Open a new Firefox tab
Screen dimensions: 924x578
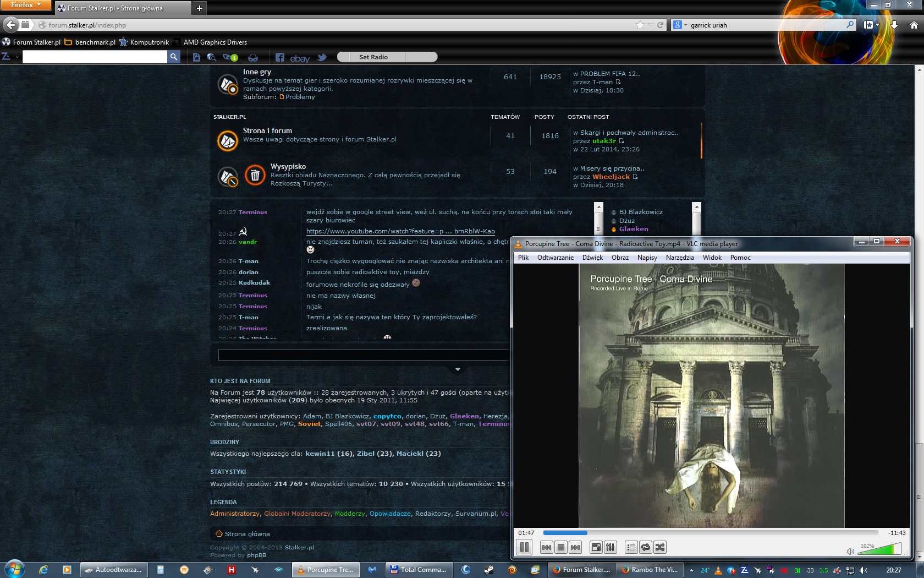click(x=199, y=8)
